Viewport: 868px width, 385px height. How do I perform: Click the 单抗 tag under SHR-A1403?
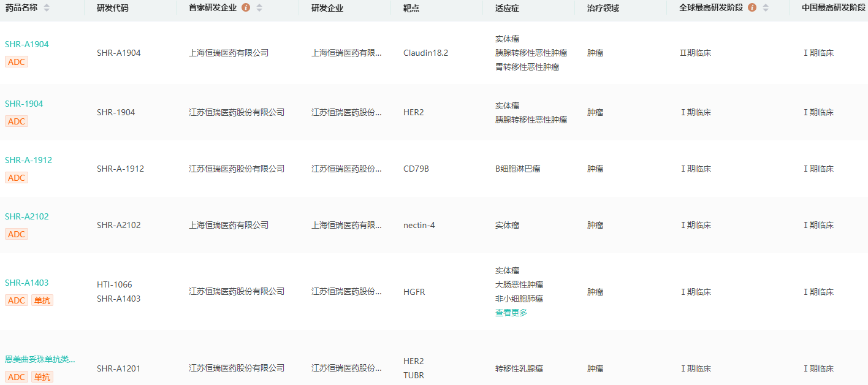(42, 300)
